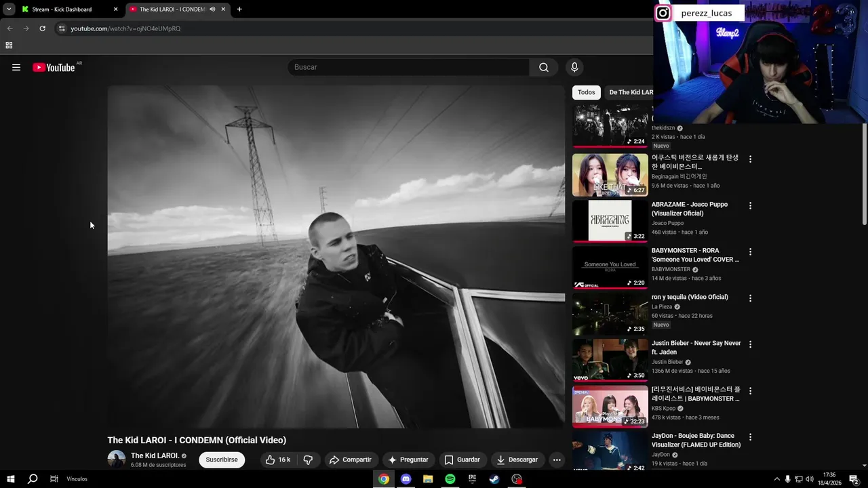Click the Preguntar button
This screenshot has height=488, width=868.
408,460
